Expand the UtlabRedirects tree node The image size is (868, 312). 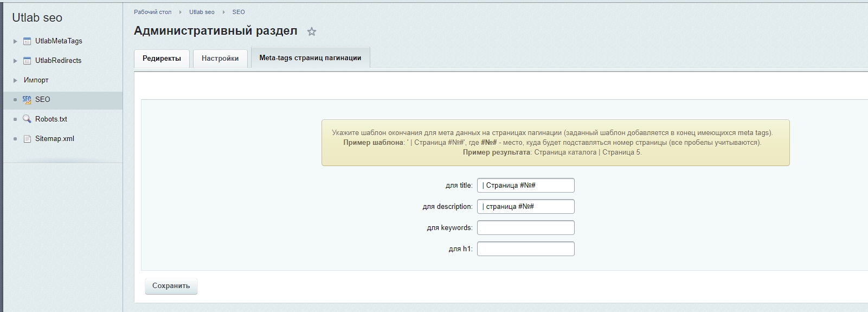(x=15, y=61)
